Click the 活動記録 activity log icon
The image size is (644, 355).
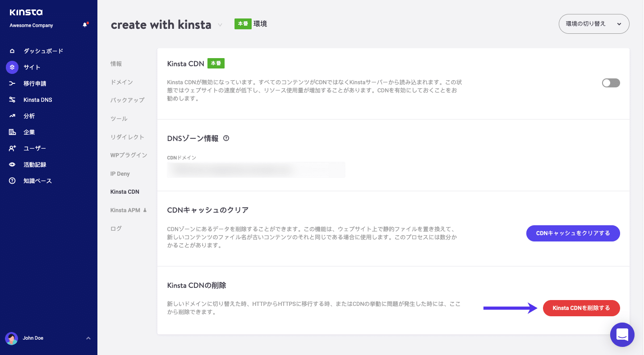[12, 164]
